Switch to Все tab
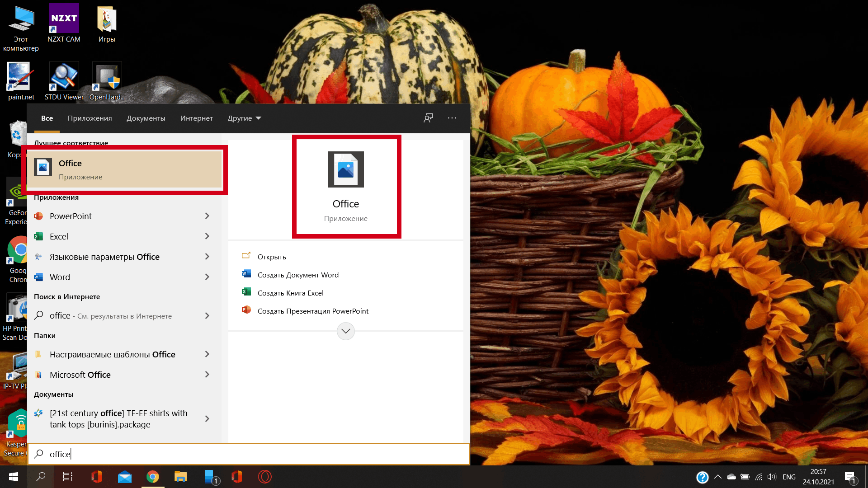Viewport: 868px width, 488px height. pos(47,118)
